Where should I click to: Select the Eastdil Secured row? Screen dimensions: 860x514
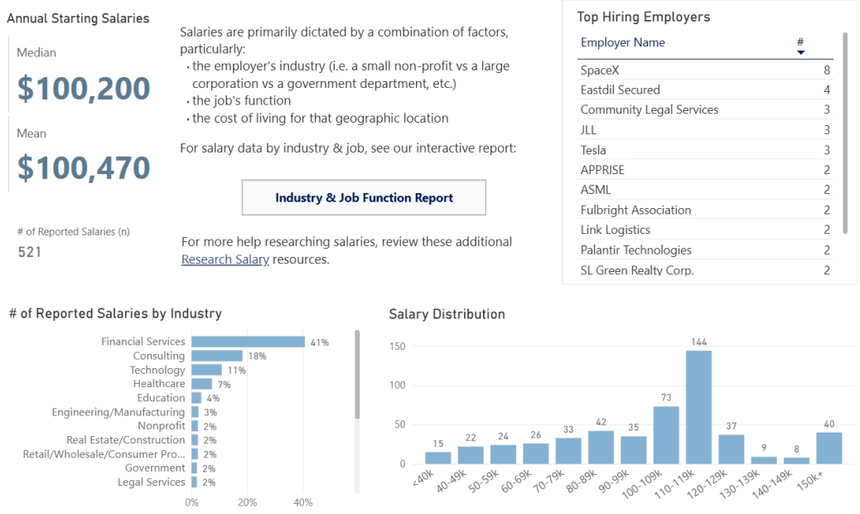[705, 90]
